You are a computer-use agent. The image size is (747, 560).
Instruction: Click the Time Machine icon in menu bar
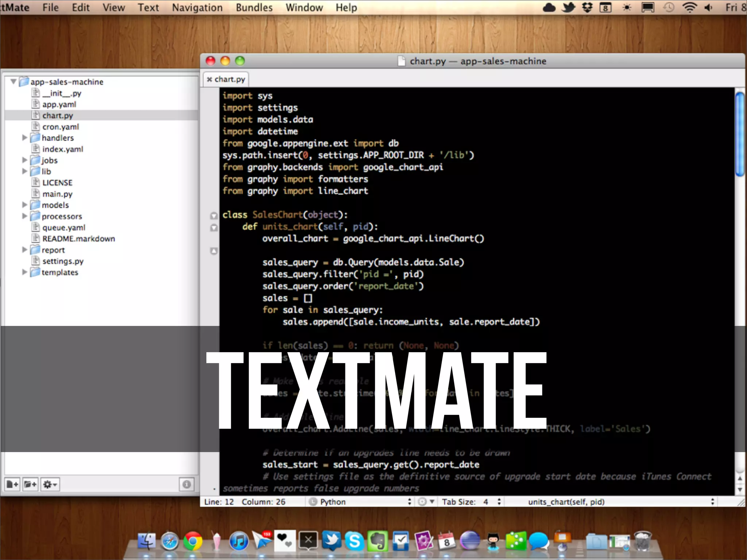tap(669, 7)
